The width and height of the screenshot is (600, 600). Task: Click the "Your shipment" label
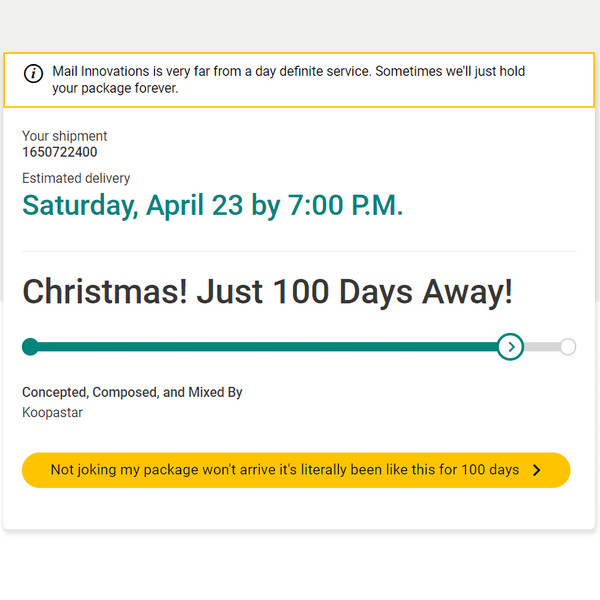(64, 136)
